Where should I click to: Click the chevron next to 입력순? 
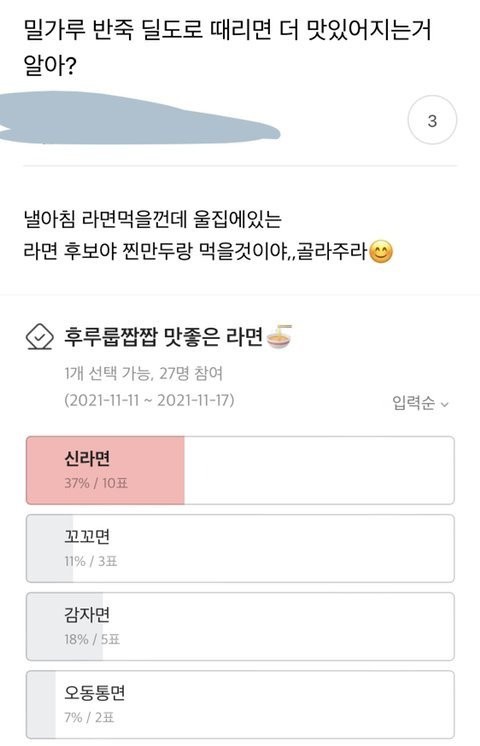point(445,404)
